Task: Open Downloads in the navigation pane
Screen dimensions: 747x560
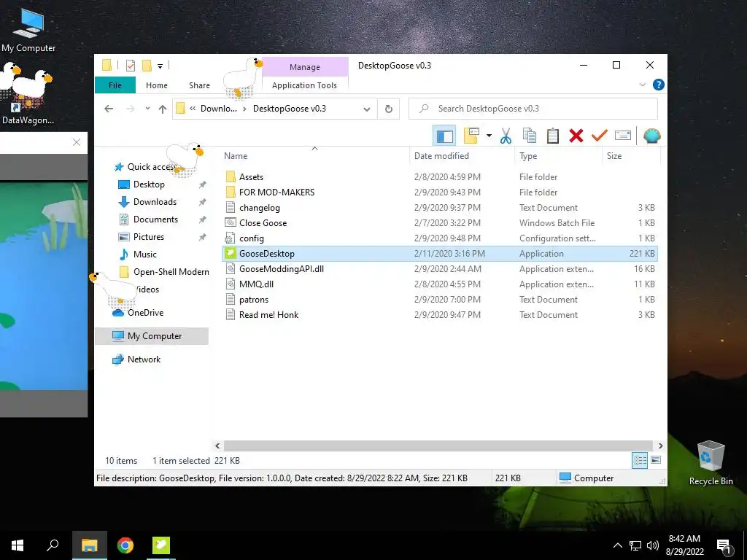Action: (x=155, y=202)
